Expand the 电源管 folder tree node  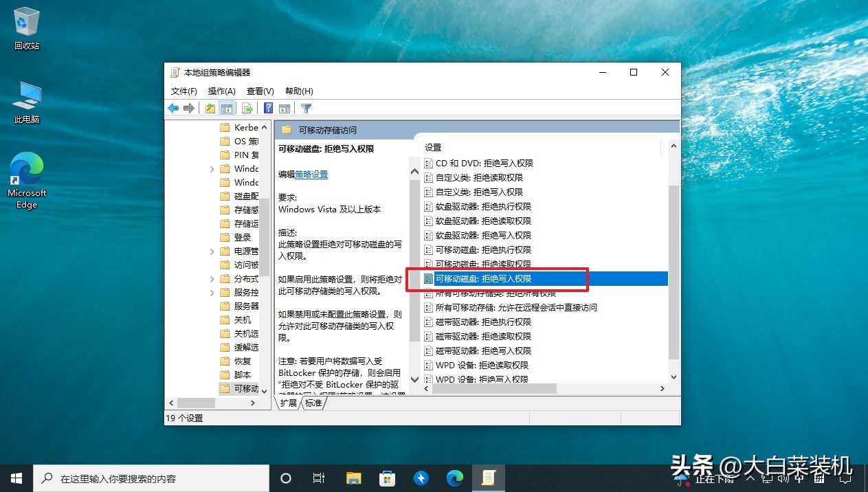[x=212, y=251]
